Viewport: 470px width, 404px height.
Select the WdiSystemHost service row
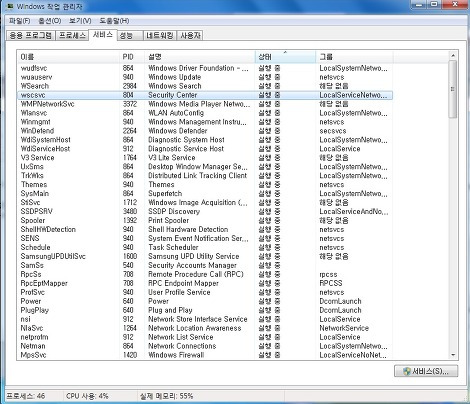click(205, 140)
